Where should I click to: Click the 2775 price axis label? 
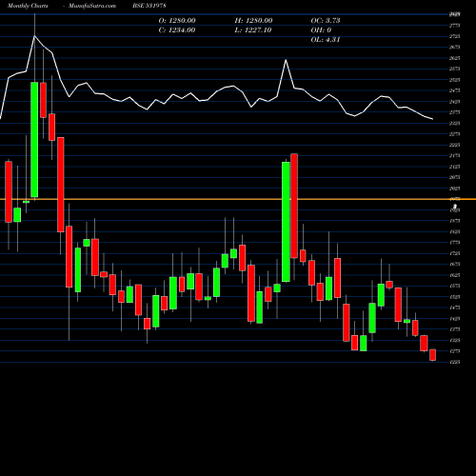[x=455, y=26]
